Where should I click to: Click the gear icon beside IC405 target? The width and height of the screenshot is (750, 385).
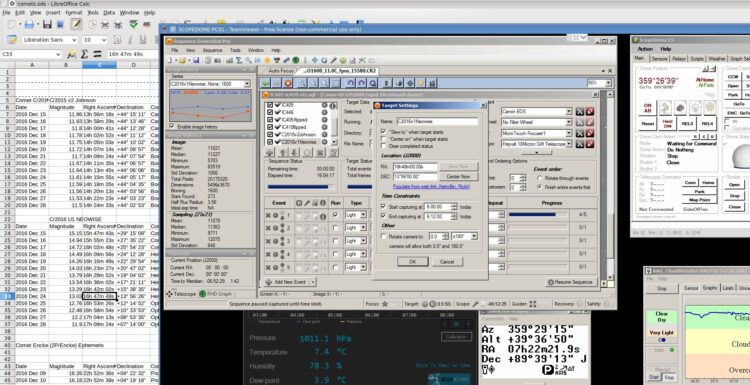324,105
